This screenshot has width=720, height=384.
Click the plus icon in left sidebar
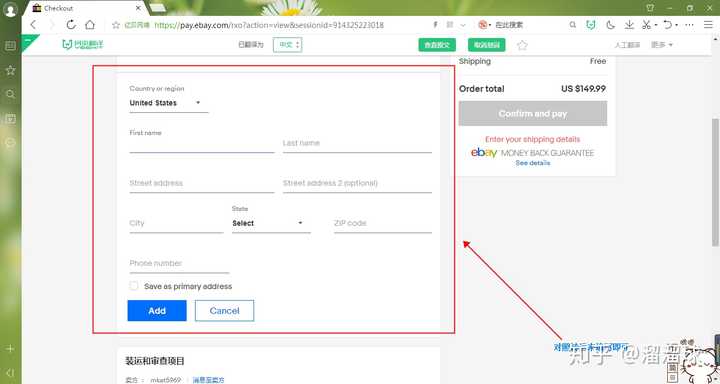coord(10,349)
